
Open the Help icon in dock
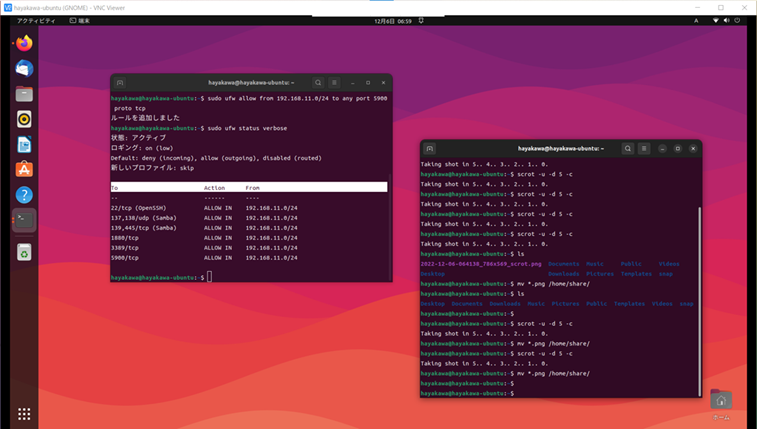click(x=24, y=195)
